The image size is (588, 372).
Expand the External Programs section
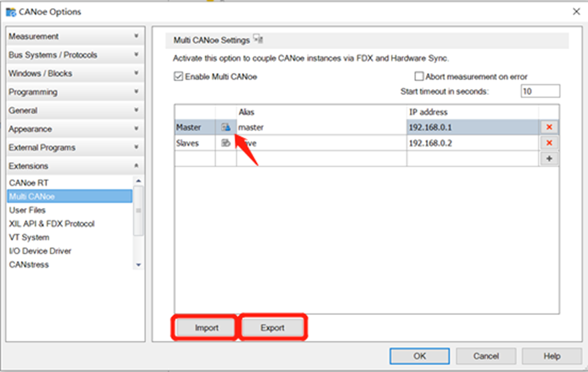(x=76, y=147)
